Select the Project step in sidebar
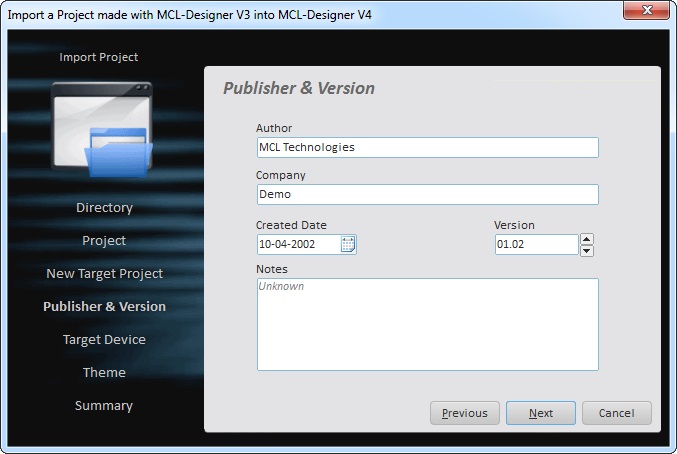Viewport: 677px width, 454px height. [x=104, y=241]
